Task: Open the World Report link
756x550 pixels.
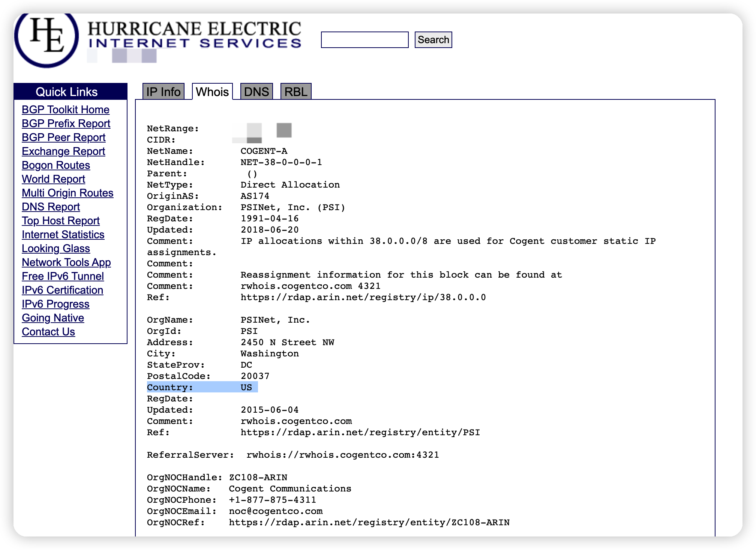Action: 53,179
